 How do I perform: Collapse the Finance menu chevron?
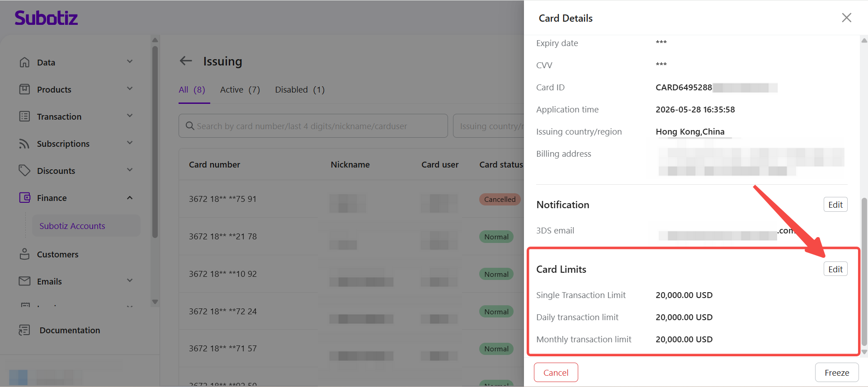(x=130, y=198)
